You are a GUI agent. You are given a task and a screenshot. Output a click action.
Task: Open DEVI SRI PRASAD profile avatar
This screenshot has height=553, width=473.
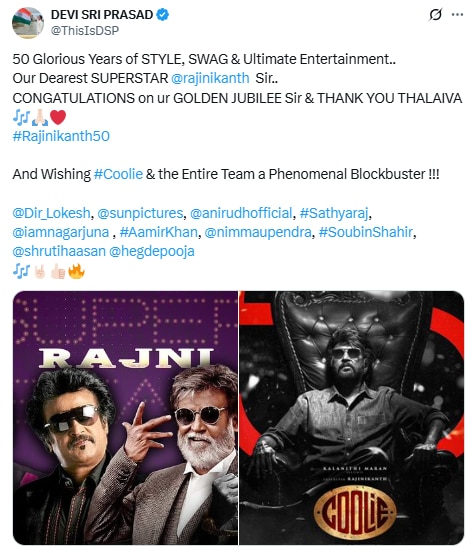pos(28,23)
